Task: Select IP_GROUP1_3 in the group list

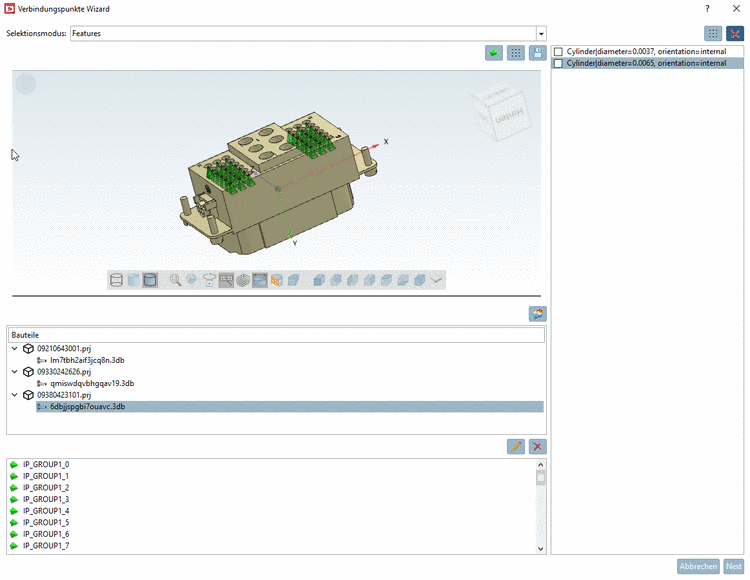Action: pyautogui.click(x=46, y=499)
